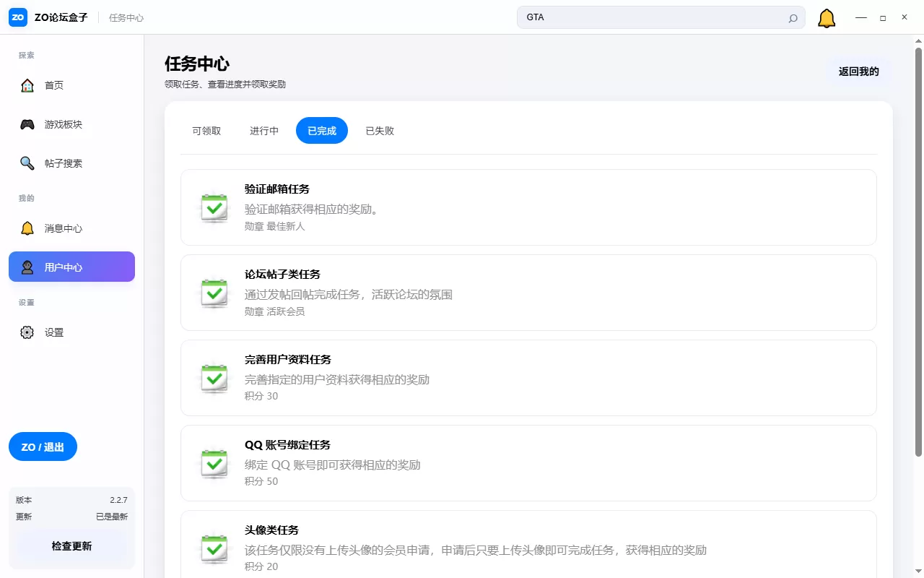This screenshot has height=578, width=924.
Task: Click the 勋章 最佳新人 reward text
Action: (275, 226)
